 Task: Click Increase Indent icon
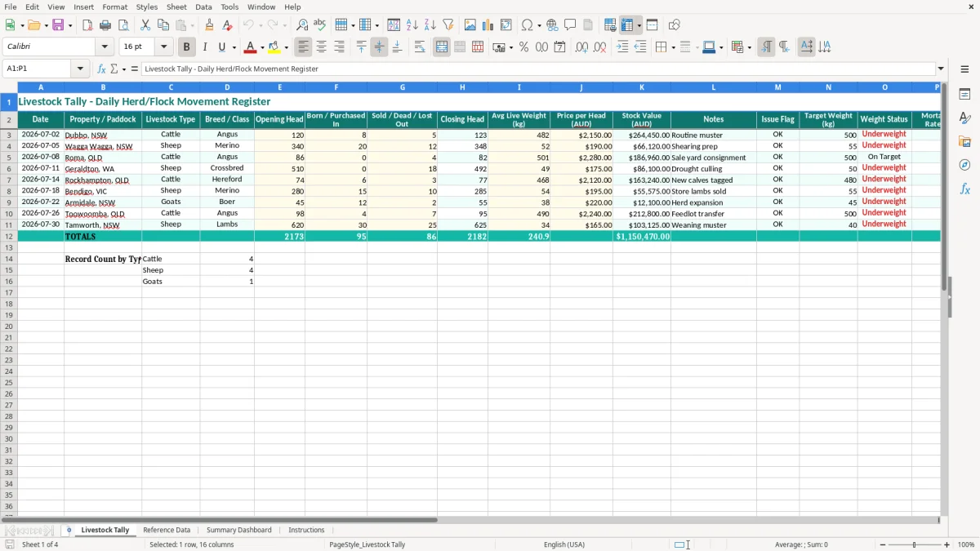click(x=622, y=47)
